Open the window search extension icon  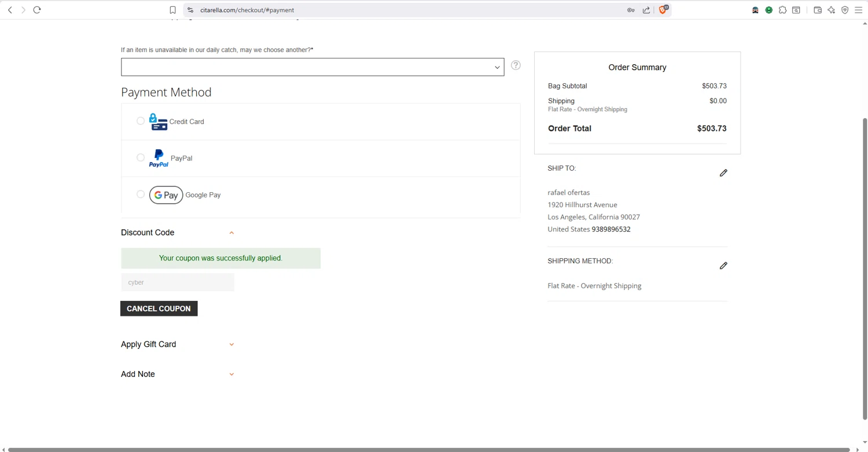796,10
